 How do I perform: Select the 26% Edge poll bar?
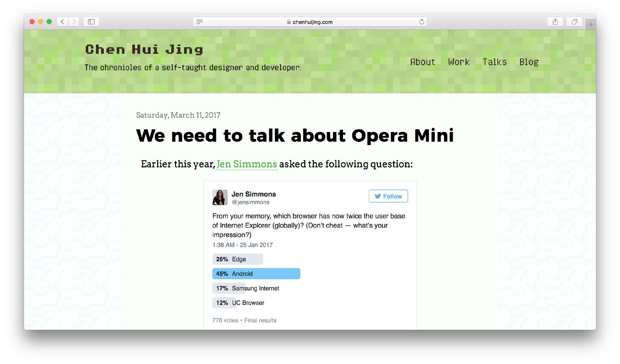[x=238, y=259]
